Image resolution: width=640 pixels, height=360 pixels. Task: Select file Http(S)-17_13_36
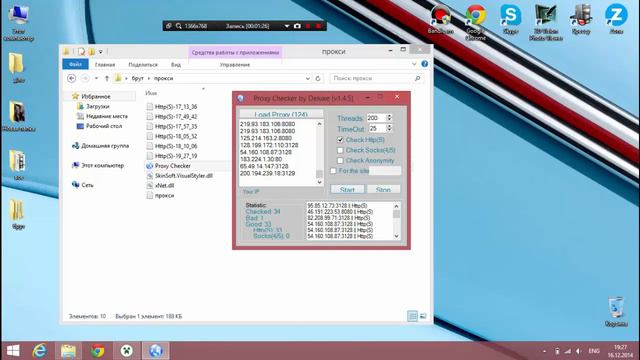click(176, 107)
